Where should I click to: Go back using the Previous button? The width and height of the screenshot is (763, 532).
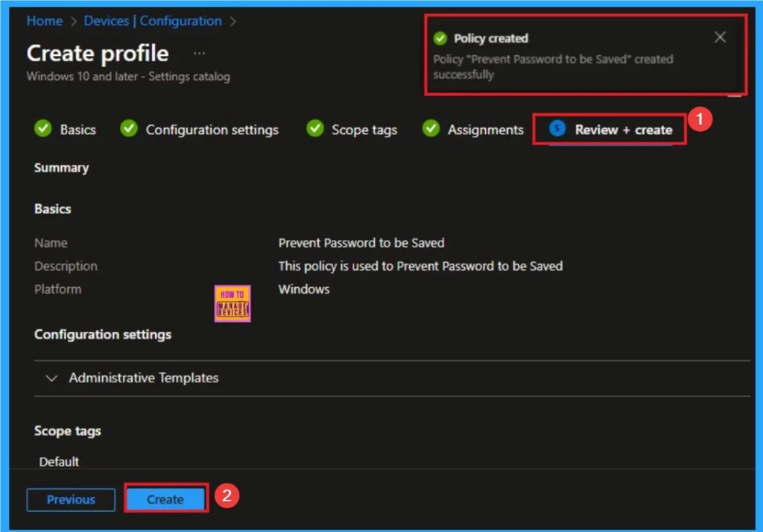(x=70, y=499)
